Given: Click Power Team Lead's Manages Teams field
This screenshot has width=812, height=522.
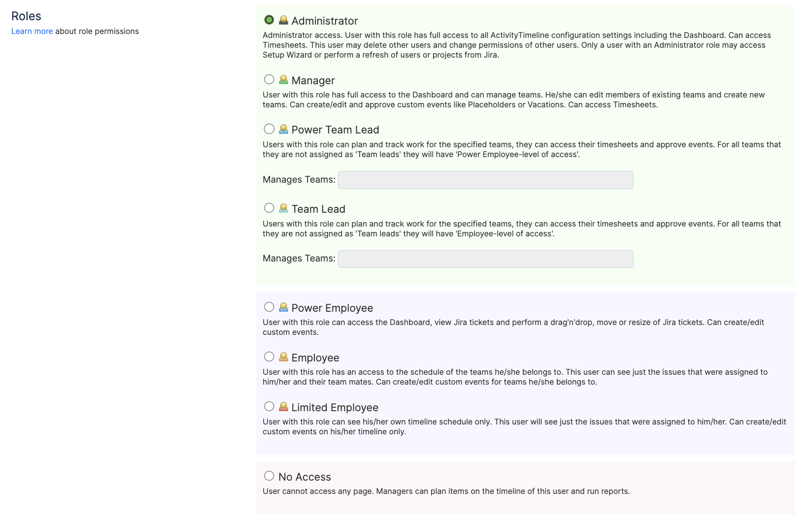Looking at the screenshot, I should pyautogui.click(x=485, y=180).
